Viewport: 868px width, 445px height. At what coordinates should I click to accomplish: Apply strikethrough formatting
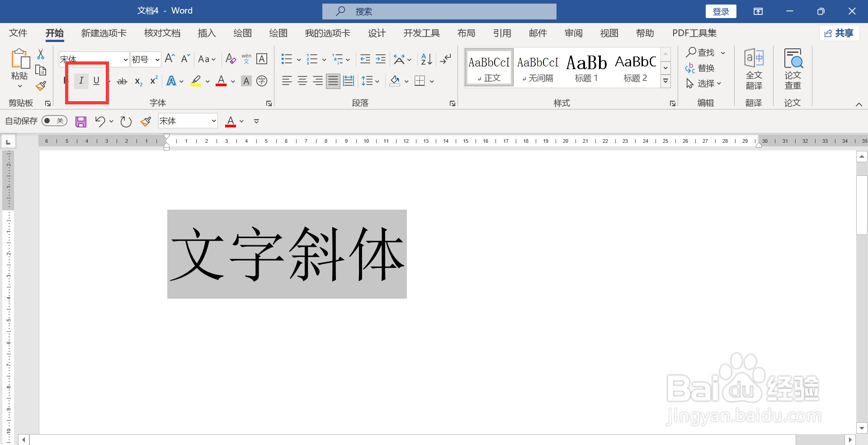coord(122,81)
